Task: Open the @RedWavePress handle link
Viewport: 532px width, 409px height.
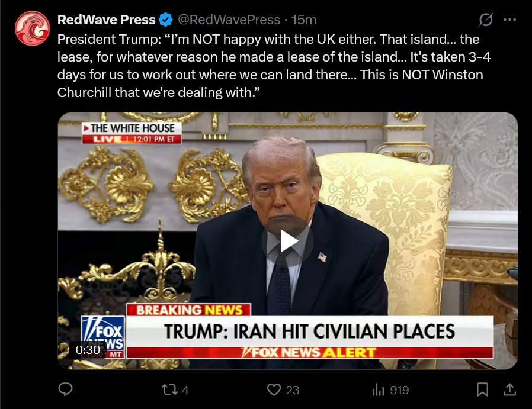Action: click(229, 20)
